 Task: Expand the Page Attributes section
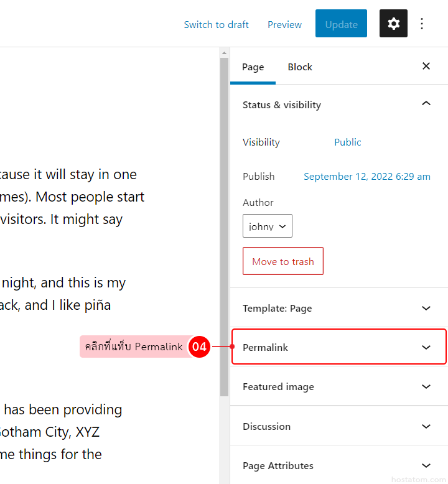426,465
